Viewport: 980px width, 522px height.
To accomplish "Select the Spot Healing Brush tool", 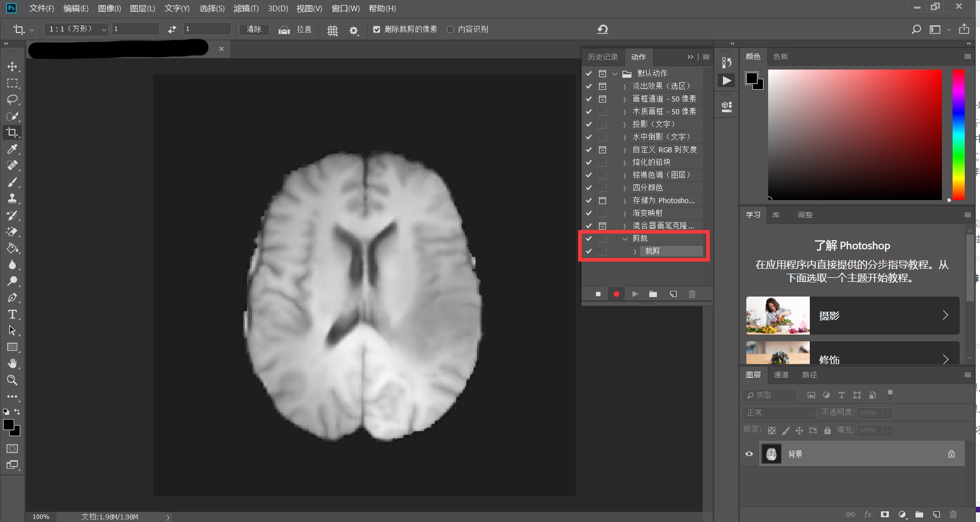I will (x=12, y=166).
